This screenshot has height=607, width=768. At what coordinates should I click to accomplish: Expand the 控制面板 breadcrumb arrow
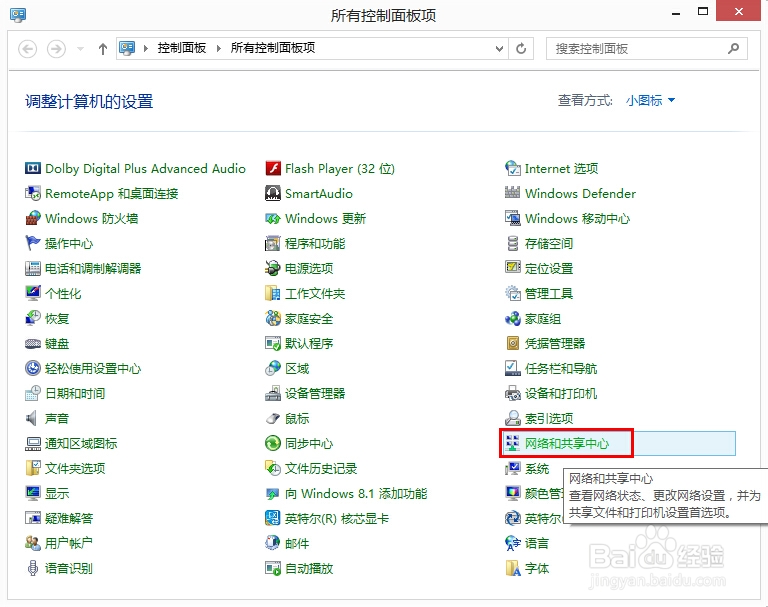coord(218,49)
